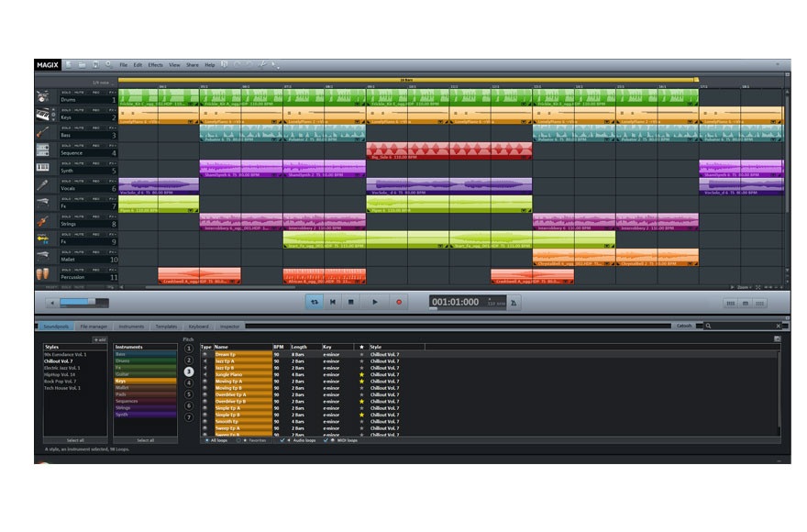Toggle SOLO on the Drums track
Image resolution: width=807 pixels, height=532 pixels.
click(x=66, y=93)
